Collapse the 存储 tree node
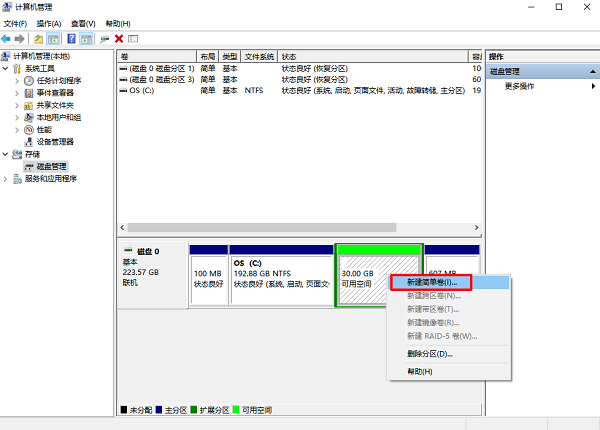The width and height of the screenshot is (600, 430). (x=5, y=154)
